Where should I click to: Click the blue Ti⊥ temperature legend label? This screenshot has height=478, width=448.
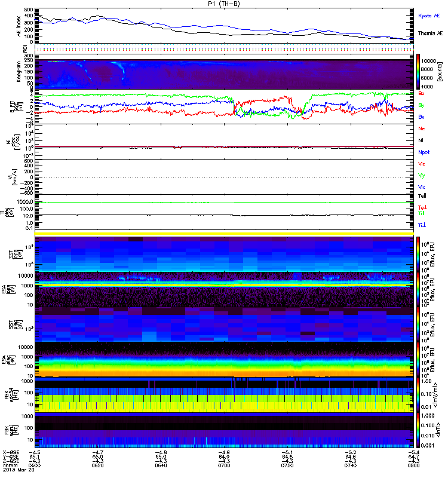click(422, 225)
